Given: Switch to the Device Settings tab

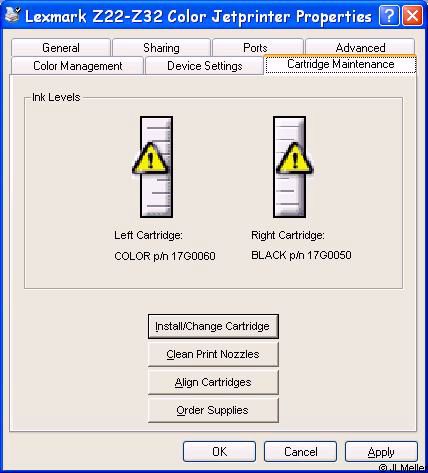Looking at the screenshot, I should [205, 66].
